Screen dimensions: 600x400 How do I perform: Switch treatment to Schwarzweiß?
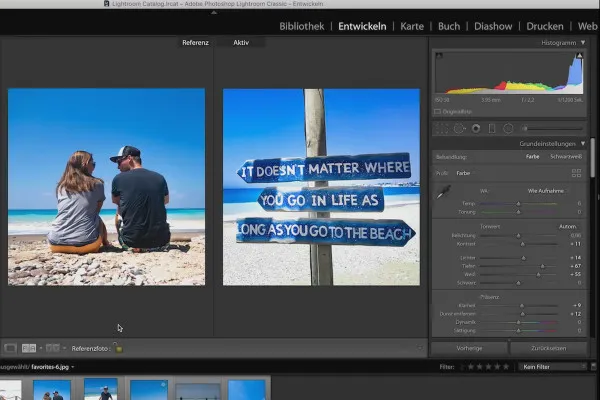point(565,157)
